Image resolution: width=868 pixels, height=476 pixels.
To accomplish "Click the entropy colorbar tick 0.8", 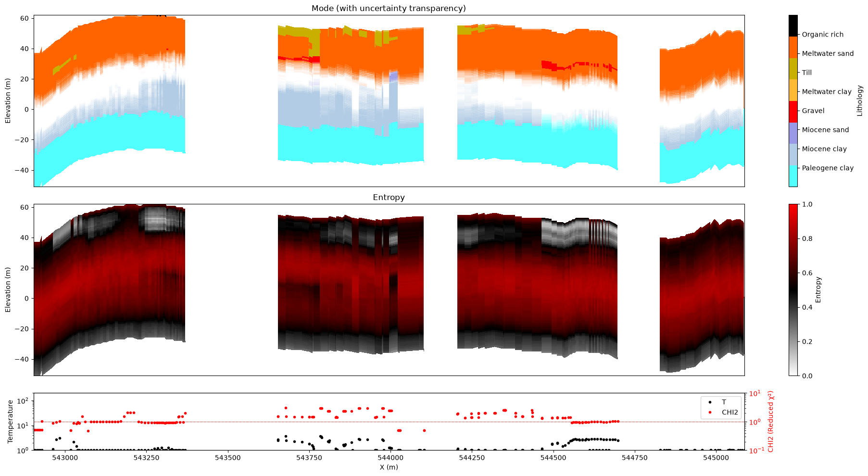I will click(806, 238).
